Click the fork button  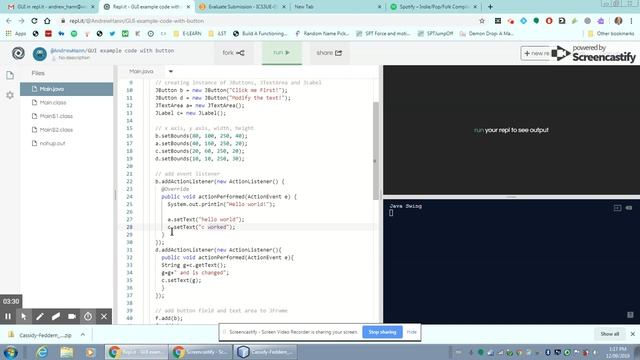233,53
